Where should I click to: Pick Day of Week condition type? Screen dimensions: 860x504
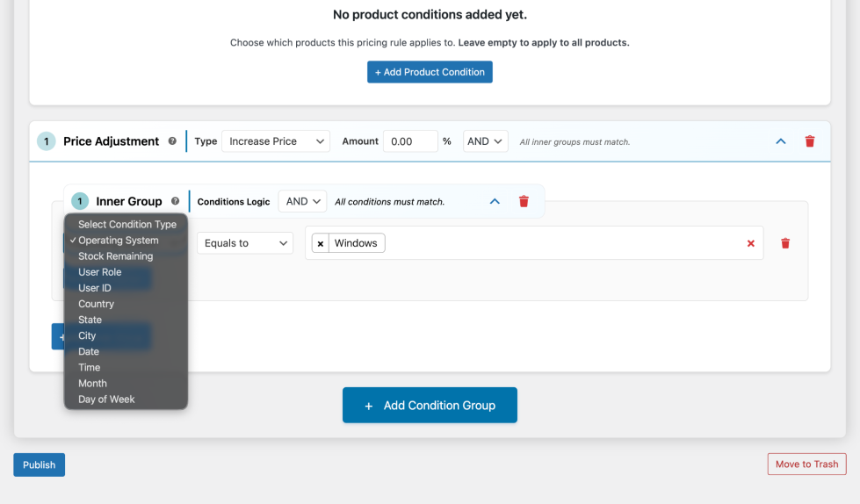click(x=106, y=400)
